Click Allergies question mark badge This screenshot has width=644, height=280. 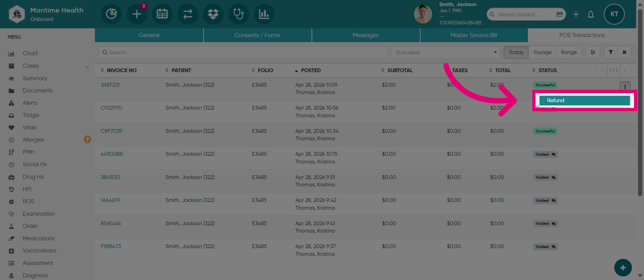pos(87,139)
